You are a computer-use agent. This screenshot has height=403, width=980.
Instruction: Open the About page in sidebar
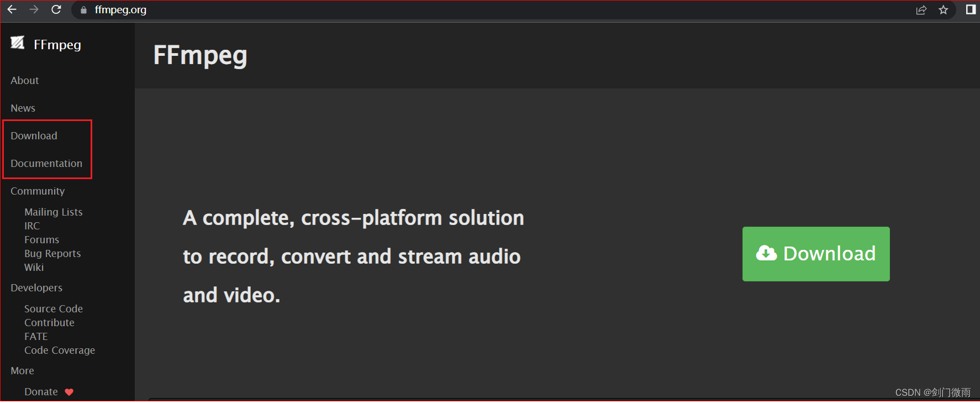click(25, 81)
